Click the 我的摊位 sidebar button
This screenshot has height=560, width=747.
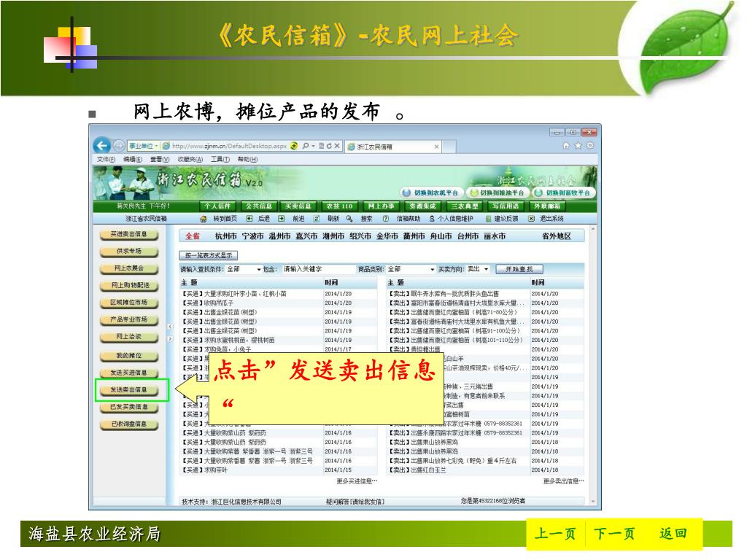click(128, 356)
